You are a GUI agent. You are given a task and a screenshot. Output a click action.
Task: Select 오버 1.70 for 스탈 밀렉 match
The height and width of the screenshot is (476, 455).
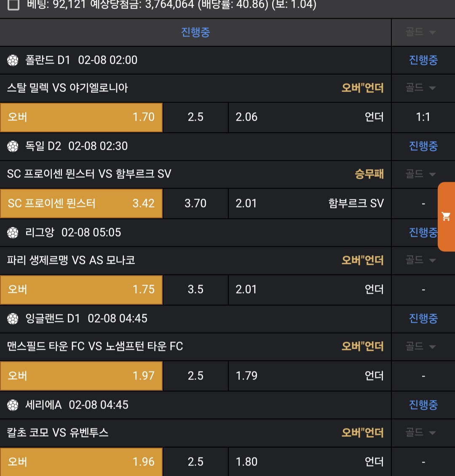click(x=81, y=117)
